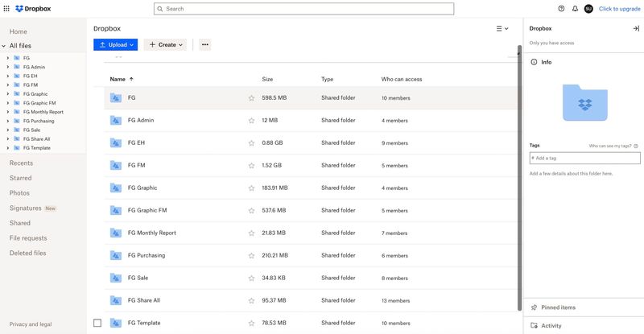Click the FG Purchasing shared folder icon

(116, 255)
